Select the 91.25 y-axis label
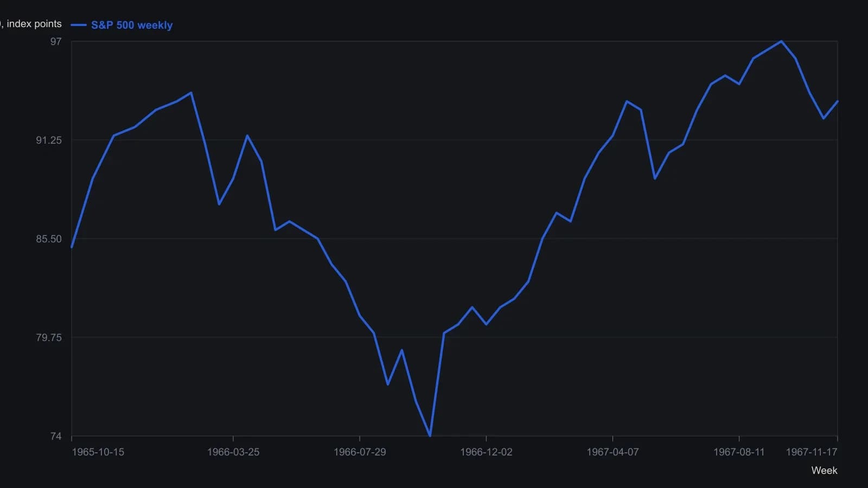Screen dimensions: 868x488 pos(49,140)
